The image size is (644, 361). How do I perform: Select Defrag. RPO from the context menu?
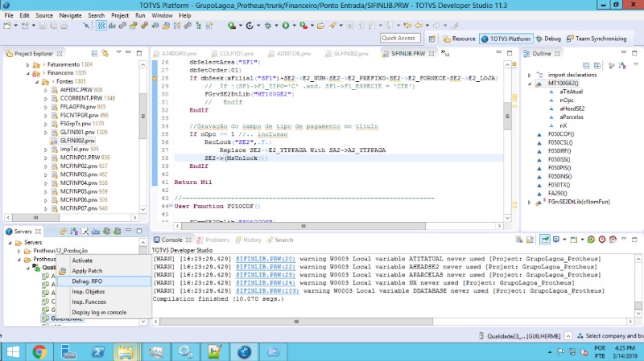(104, 281)
